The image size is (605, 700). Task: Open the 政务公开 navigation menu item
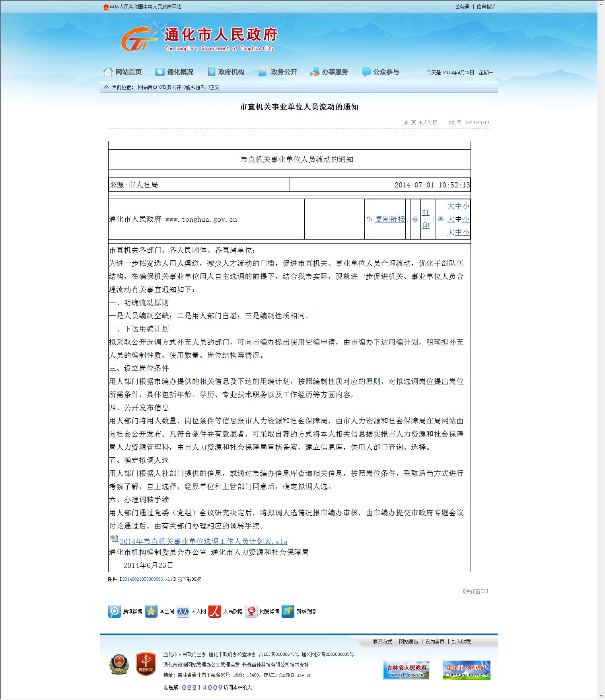pos(284,72)
